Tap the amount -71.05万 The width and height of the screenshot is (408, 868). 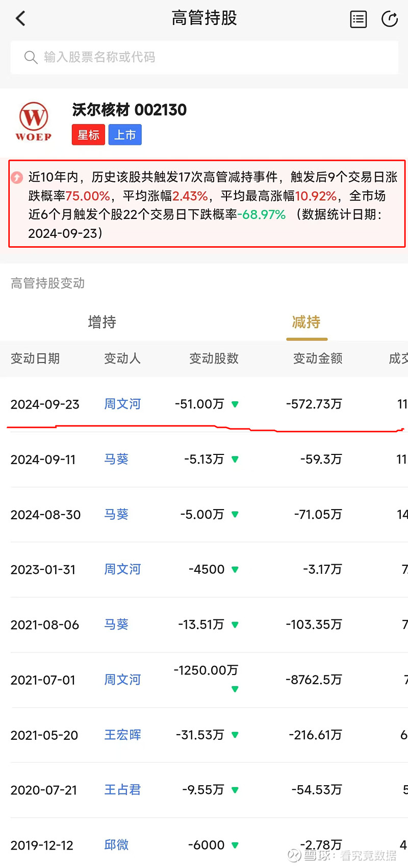318,515
